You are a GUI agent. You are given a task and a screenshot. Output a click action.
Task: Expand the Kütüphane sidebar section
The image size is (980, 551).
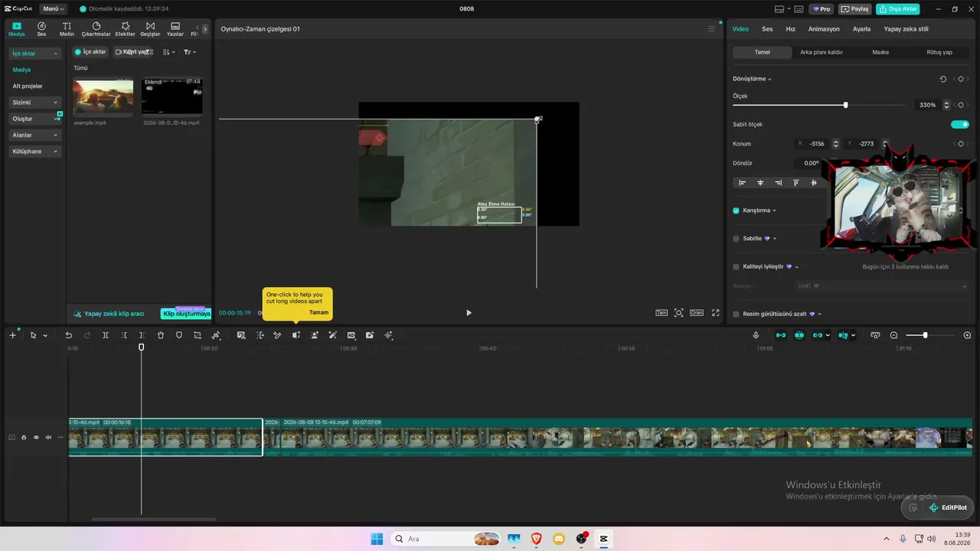pos(34,152)
